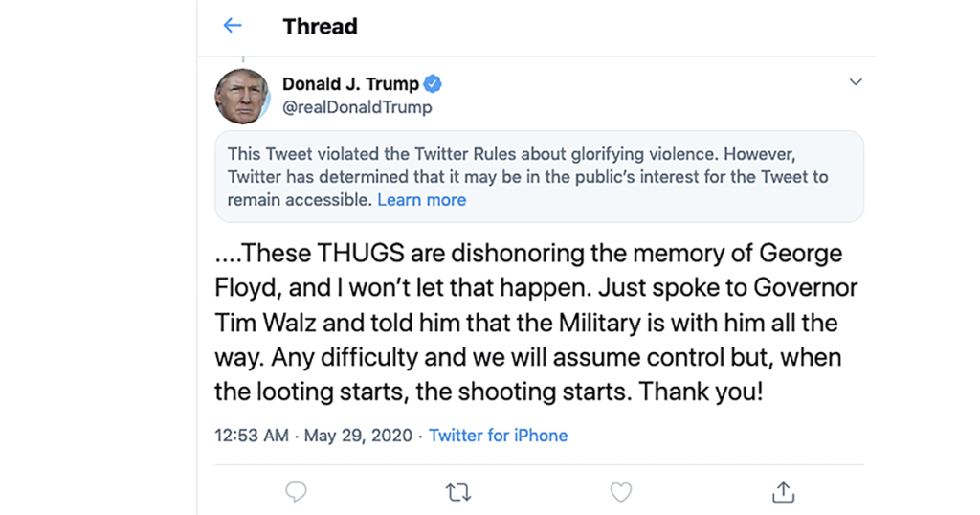Click the tweet's closing Thank you! text
Viewport: 980px width, 515px height.
tap(701, 392)
